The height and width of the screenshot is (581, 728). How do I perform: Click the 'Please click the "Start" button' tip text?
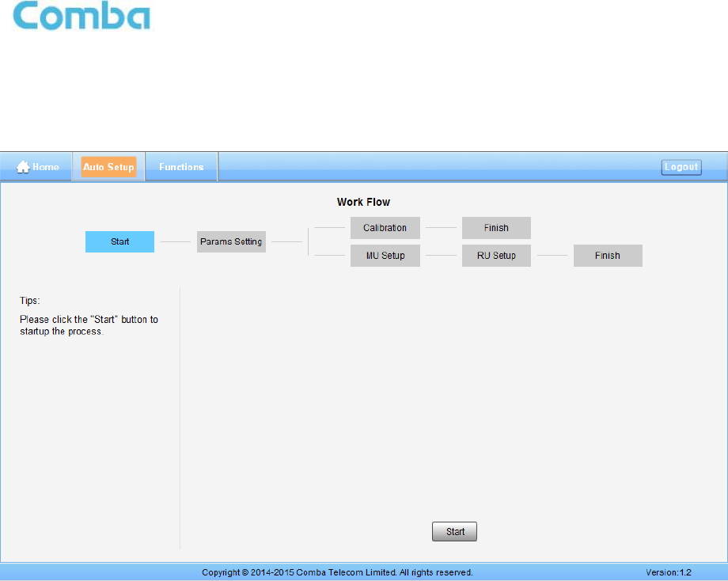pos(89,325)
